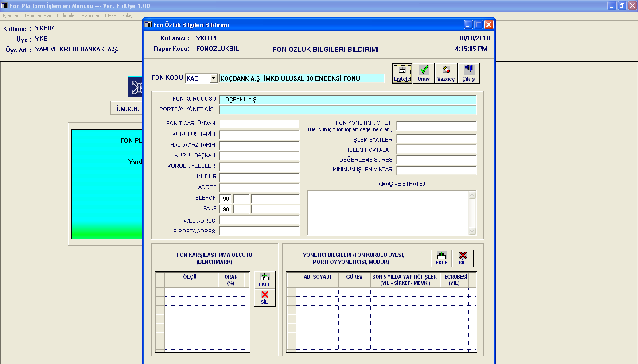Viewport: 638px width, 364px height.
Task: Open the Mesaj menu
Action: tap(111, 15)
